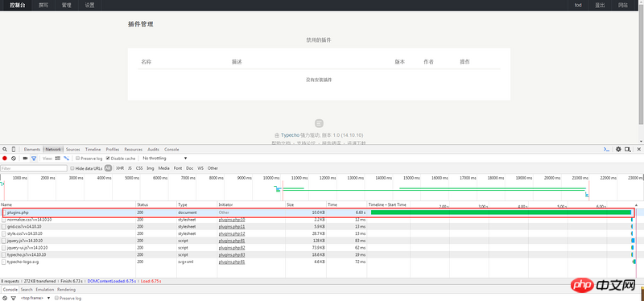Open the 设置 menu in the top bar
Screen dimensions: 644x301
(89, 6)
